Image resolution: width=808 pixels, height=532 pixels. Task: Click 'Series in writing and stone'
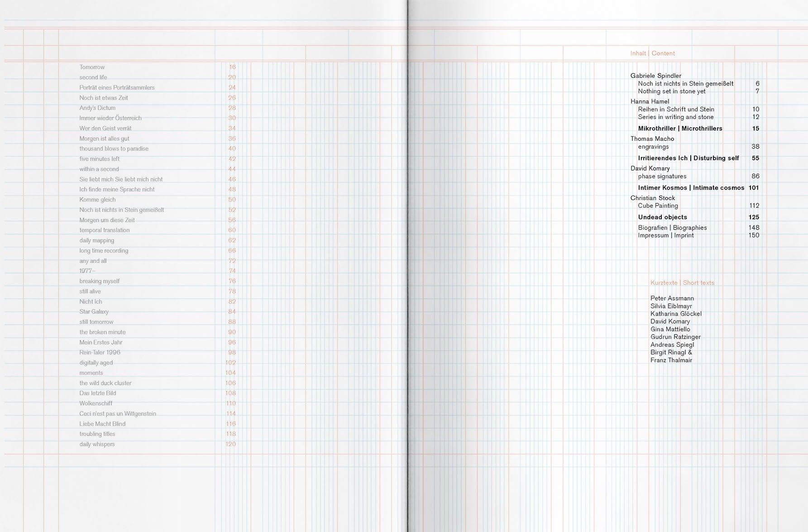(x=675, y=117)
